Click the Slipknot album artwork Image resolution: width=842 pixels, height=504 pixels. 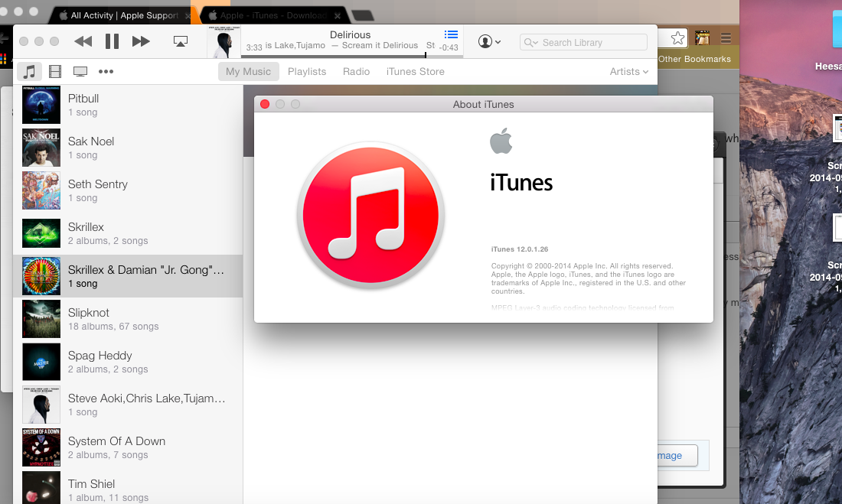pos(41,319)
